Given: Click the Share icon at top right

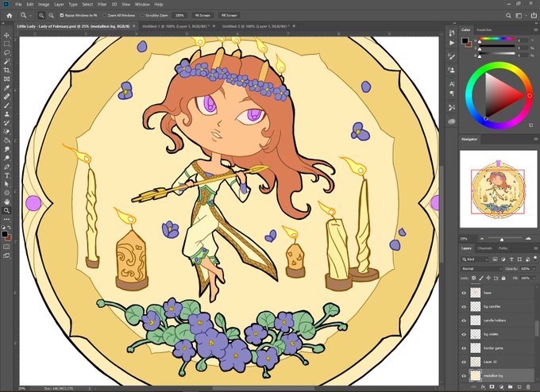Looking at the screenshot, I should [x=534, y=16].
